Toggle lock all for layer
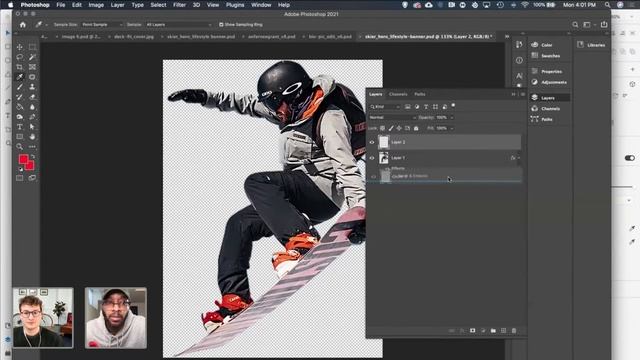The height and width of the screenshot is (360, 640). [416, 128]
